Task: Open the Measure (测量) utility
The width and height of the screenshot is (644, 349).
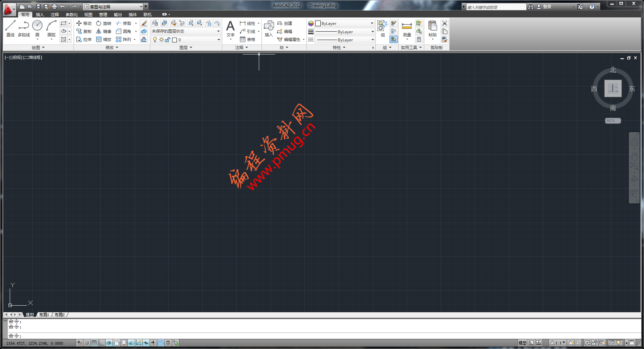Action: point(407,29)
